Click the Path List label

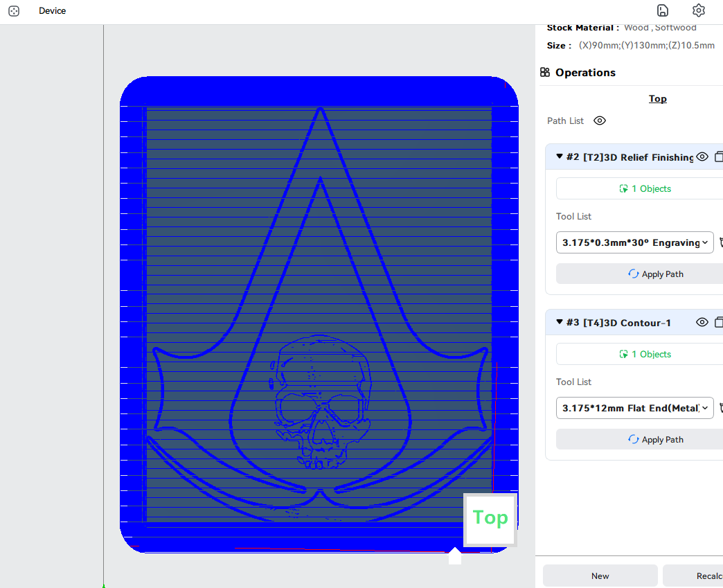pyautogui.click(x=565, y=121)
